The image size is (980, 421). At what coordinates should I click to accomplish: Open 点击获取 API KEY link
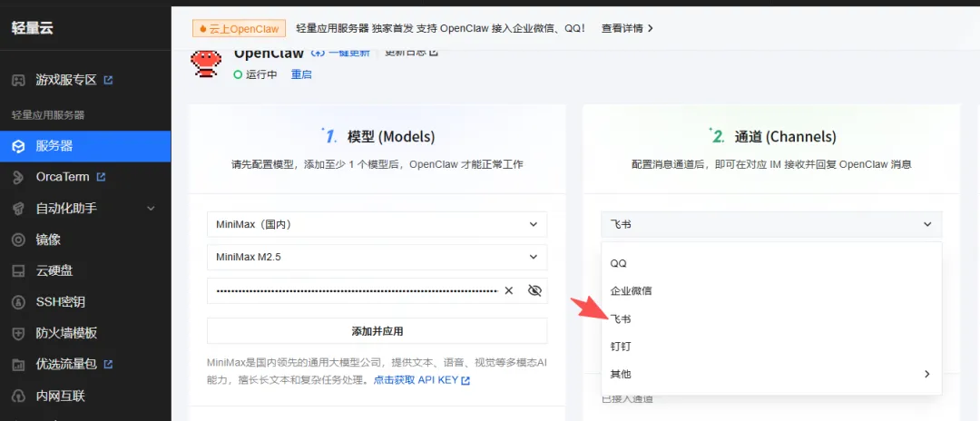point(422,380)
